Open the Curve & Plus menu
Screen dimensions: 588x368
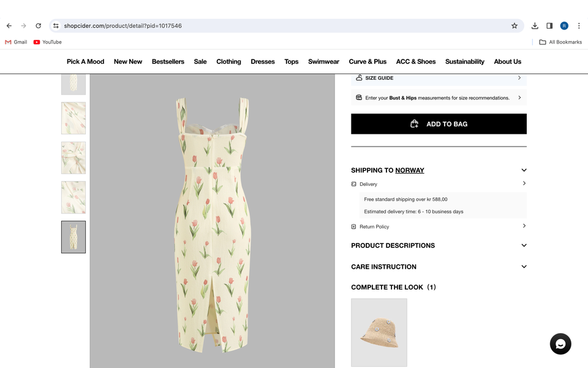coord(367,61)
